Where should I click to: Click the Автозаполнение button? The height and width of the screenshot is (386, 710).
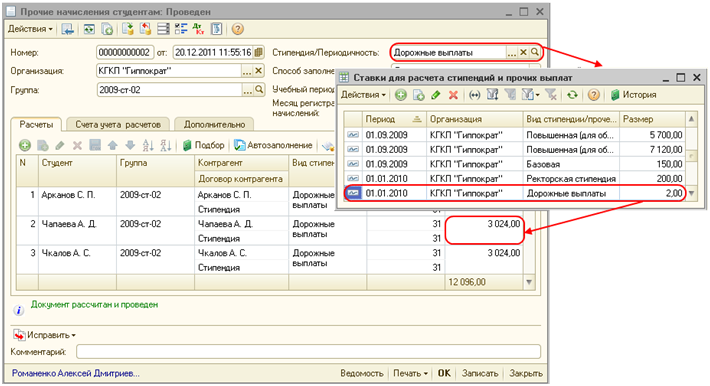(x=273, y=145)
